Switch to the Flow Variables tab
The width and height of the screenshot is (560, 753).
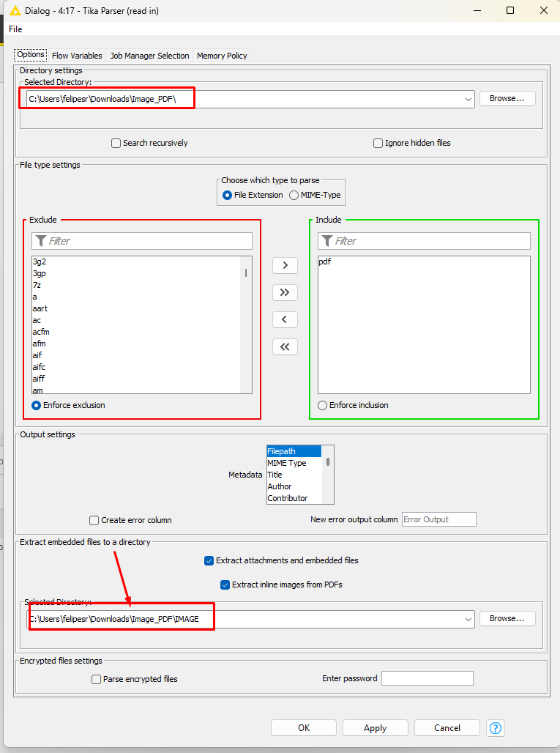click(x=77, y=56)
